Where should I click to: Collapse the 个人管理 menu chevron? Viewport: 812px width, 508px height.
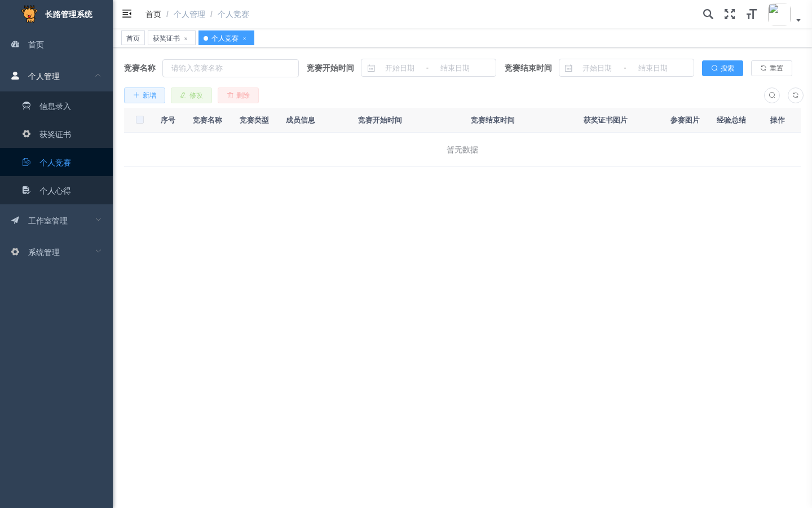[x=98, y=76]
